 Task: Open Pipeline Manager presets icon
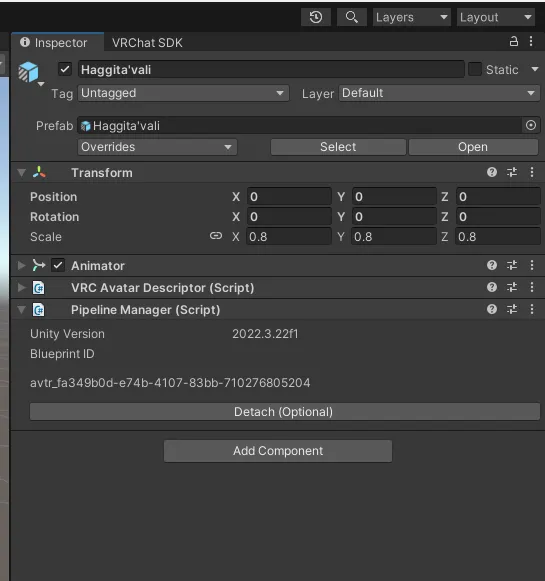coord(512,309)
